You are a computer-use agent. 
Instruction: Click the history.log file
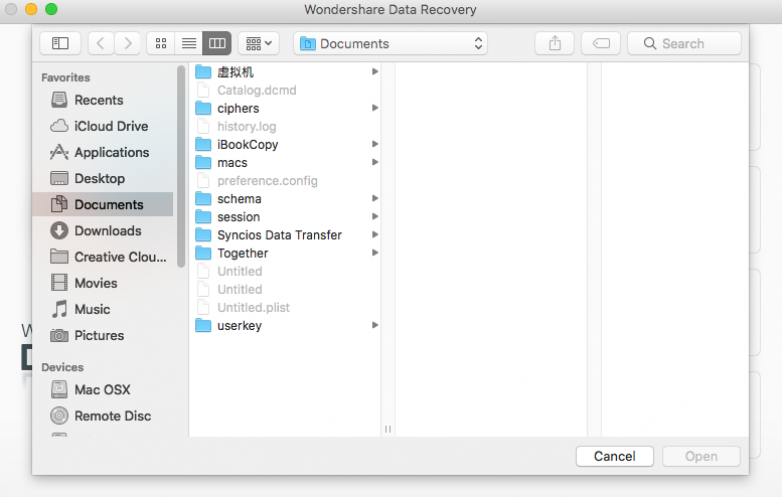[x=287, y=127]
